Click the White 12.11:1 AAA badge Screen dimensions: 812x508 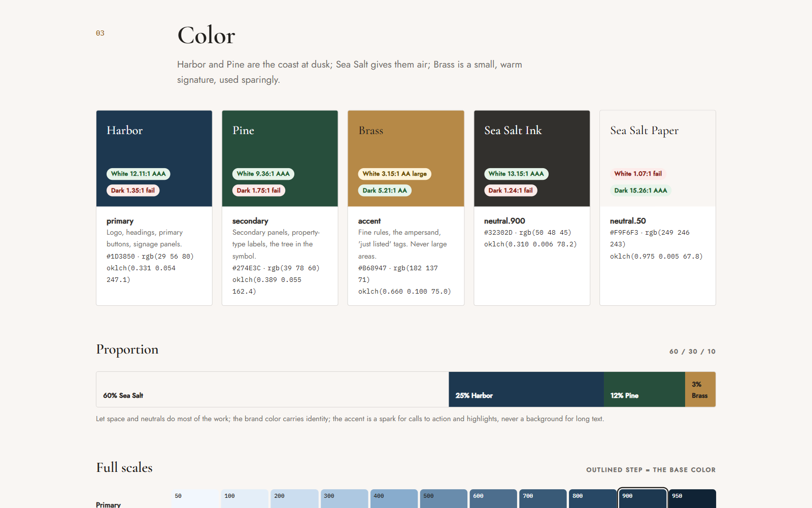click(x=138, y=174)
